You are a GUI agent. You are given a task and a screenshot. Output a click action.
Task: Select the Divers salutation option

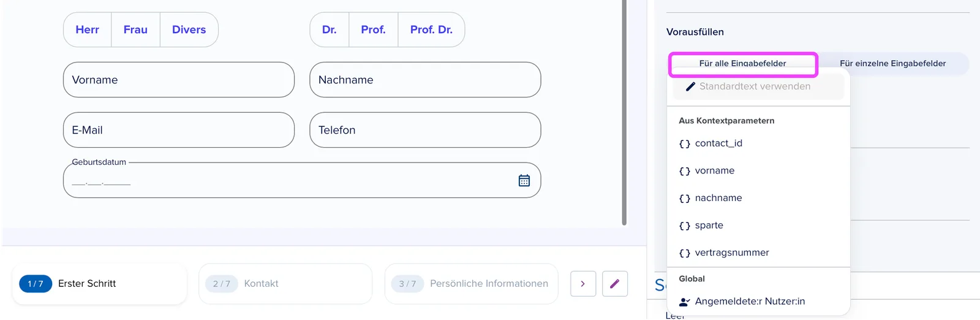coord(189,29)
